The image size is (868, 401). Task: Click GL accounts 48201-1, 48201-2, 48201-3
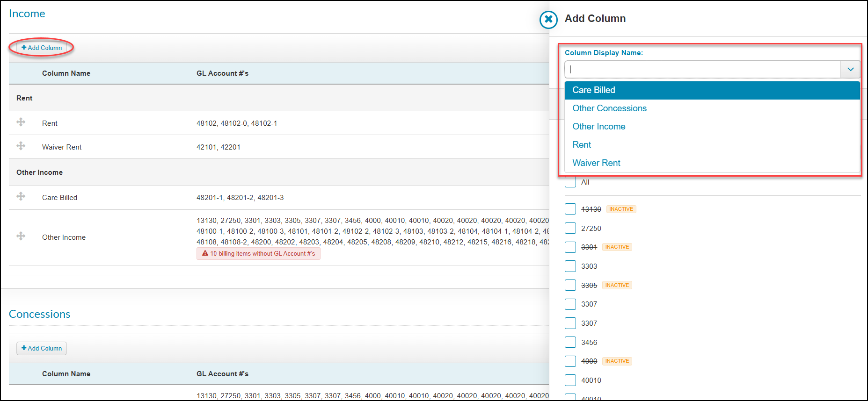pyautogui.click(x=240, y=198)
